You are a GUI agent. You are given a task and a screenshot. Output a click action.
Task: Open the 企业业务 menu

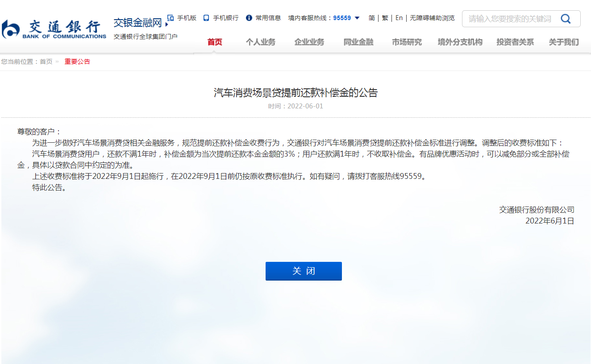point(309,42)
